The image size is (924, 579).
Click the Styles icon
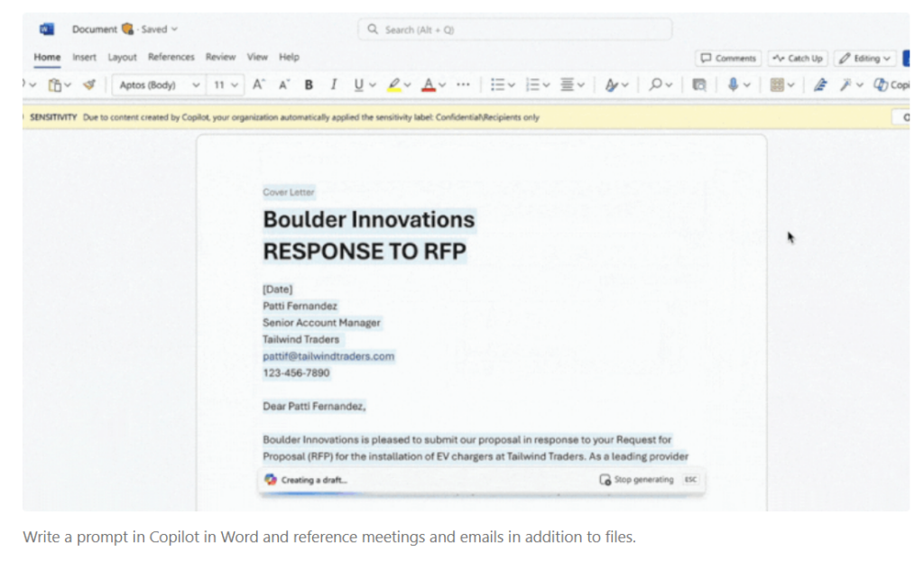click(x=611, y=85)
